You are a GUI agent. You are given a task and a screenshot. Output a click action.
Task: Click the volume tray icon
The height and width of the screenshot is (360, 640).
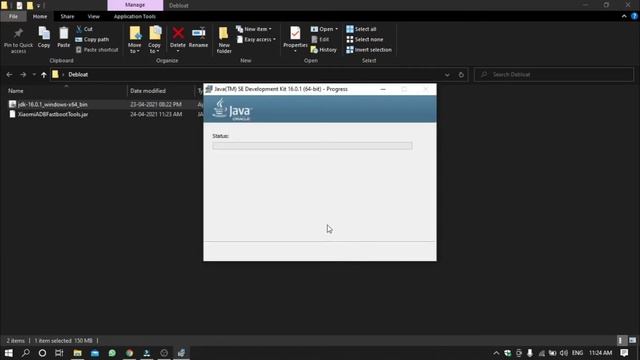(564, 353)
